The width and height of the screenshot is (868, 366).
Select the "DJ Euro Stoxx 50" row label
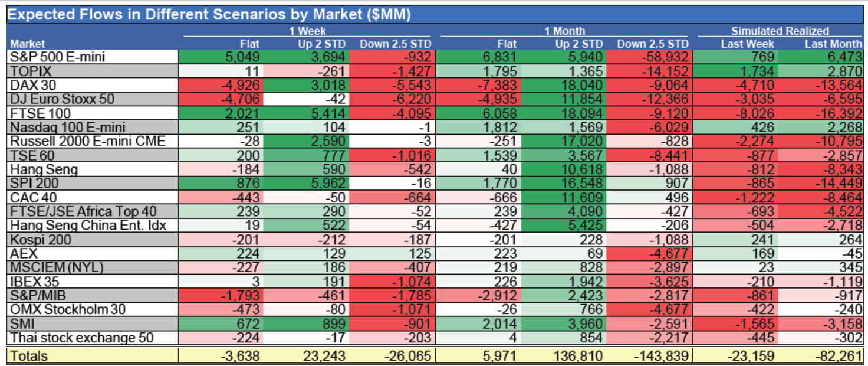tap(62, 99)
